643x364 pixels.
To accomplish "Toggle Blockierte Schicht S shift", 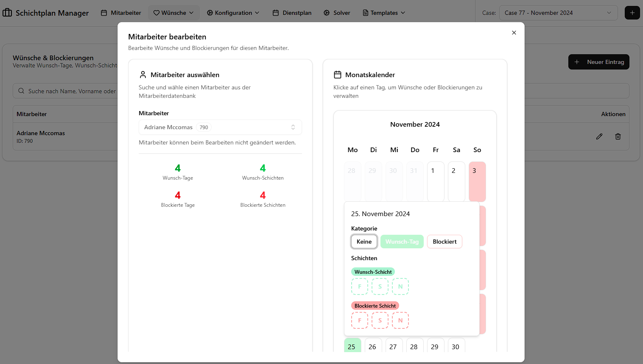I will [380, 320].
